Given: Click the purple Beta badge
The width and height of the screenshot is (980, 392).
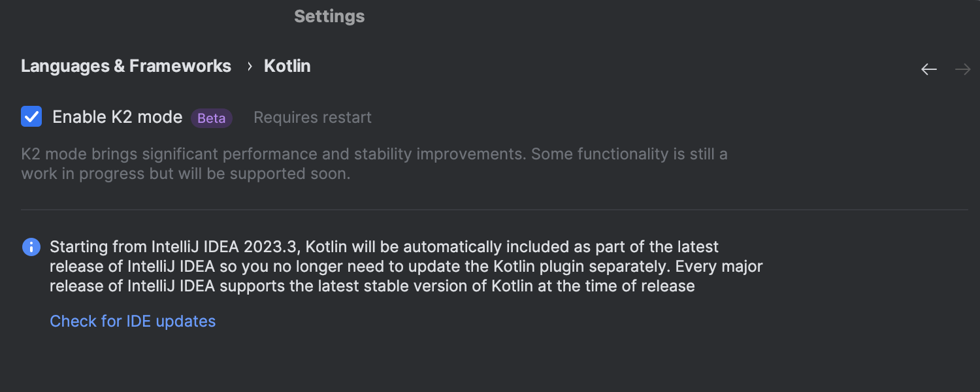Looking at the screenshot, I should pyautogui.click(x=211, y=118).
